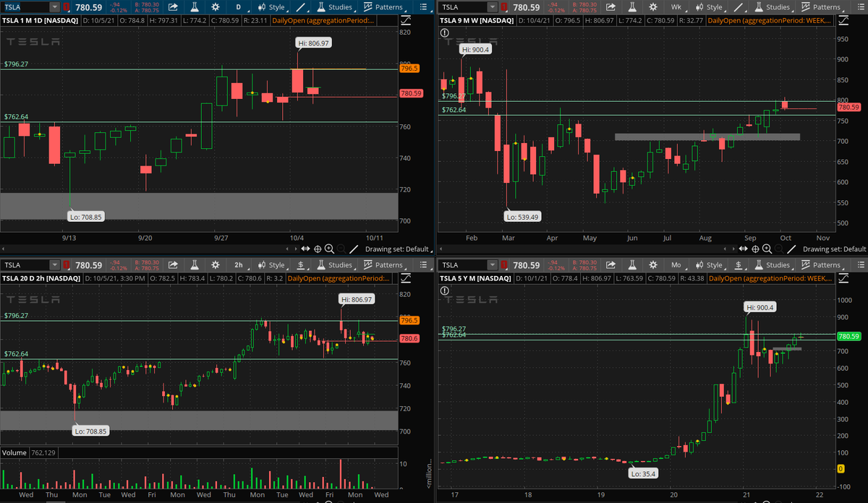The height and width of the screenshot is (503, 868).
Task: Open Style dropdown on daily chart
Action: pyautogui.click(x=272, y=7)
